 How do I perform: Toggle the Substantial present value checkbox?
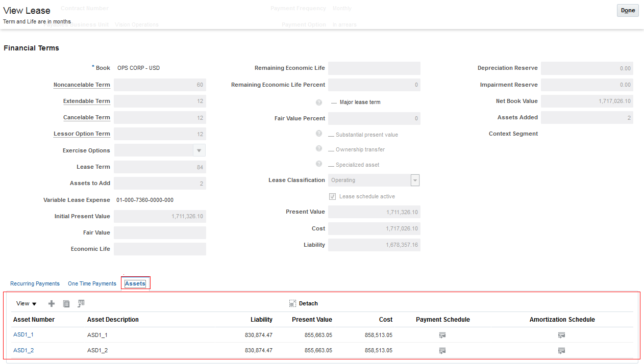(x=331, y=135)
